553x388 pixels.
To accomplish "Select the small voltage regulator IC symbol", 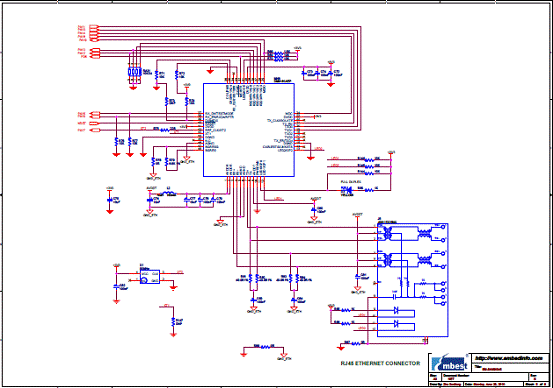I will pos(150,277).
